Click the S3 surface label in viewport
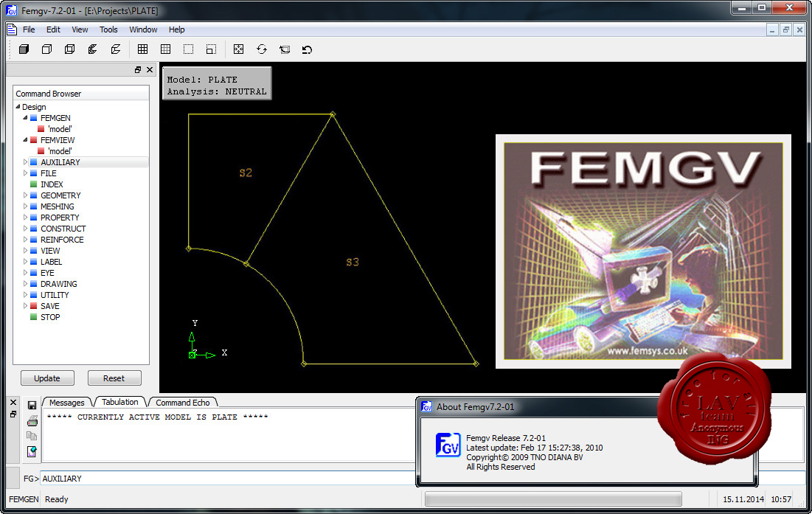This screenshot has width=812, height=514. (352, 262)
